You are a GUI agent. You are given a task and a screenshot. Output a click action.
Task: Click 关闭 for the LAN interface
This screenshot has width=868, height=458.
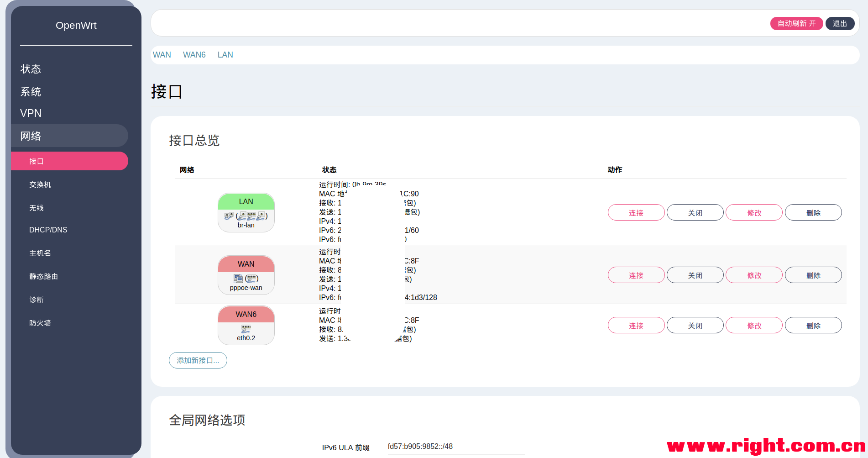[695, 213]
